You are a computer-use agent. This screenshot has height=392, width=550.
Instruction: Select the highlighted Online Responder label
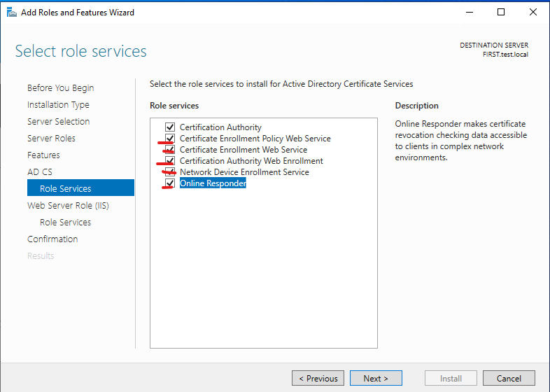pyautogui.click(x=213, y=183)
